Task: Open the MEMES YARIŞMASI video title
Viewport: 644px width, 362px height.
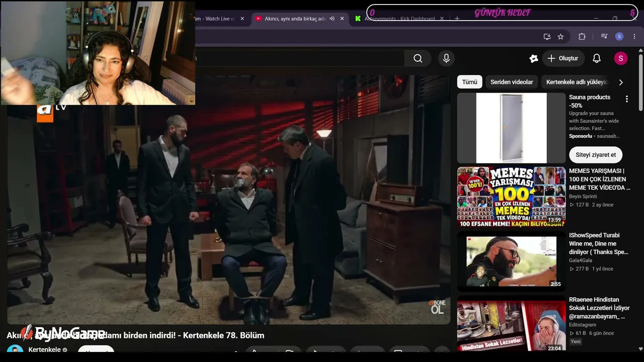Action: 599,179
